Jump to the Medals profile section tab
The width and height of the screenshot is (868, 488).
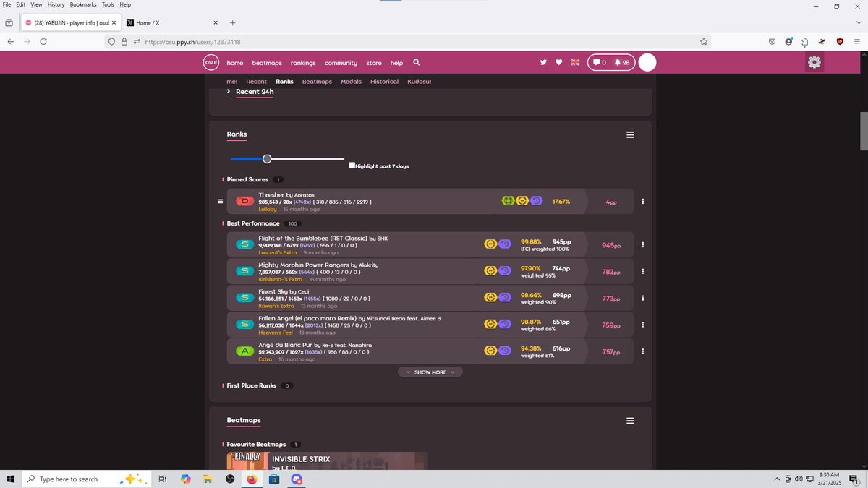(351, 82)
